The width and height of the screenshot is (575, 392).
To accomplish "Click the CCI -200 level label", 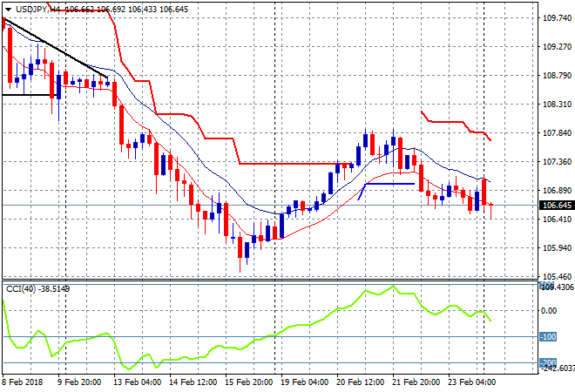I will coord(548,363).
